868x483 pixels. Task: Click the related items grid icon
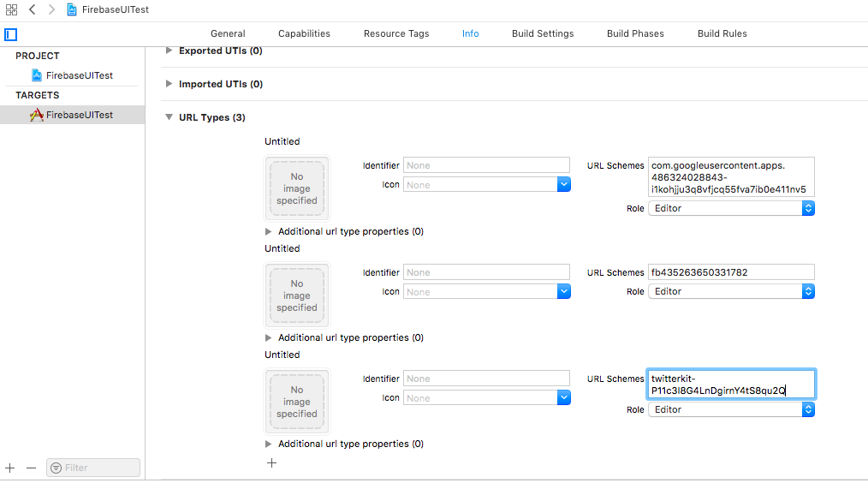coord(11,9)
